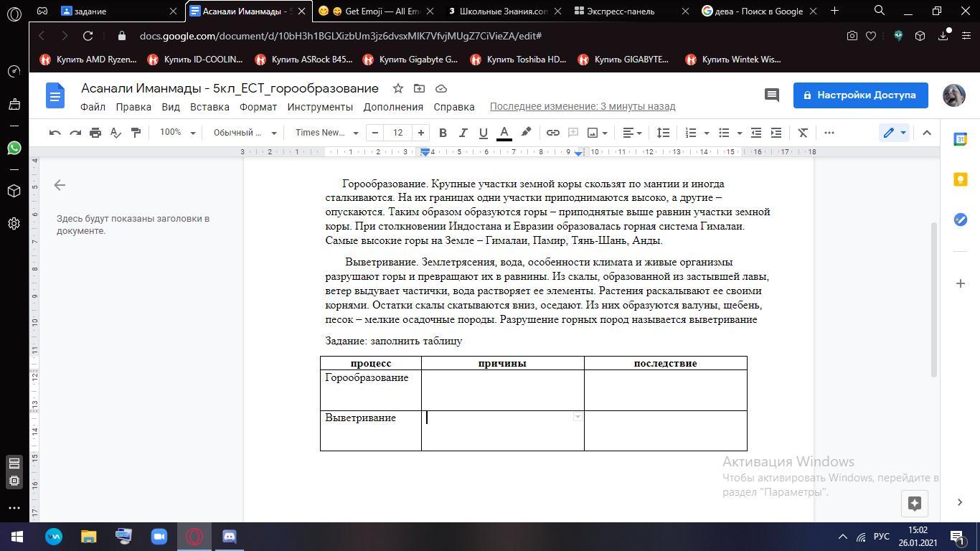Select the Paint format roller tool

point(136,133)
